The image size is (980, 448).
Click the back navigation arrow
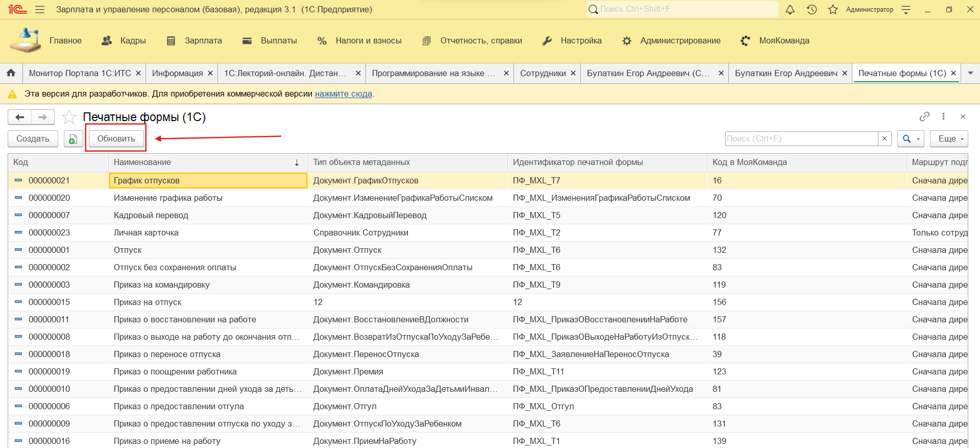pyautogui.click(x=20, y=117)
